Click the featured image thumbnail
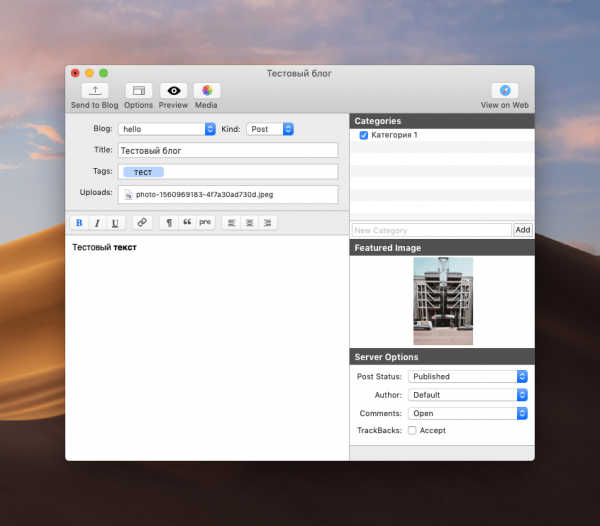This screenshot has width=600, height=526. (x=443, y=301)
